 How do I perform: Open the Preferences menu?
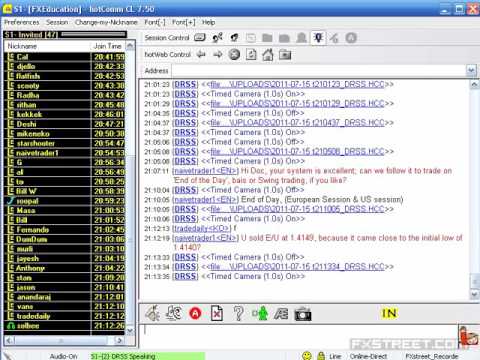click(22, 22)
